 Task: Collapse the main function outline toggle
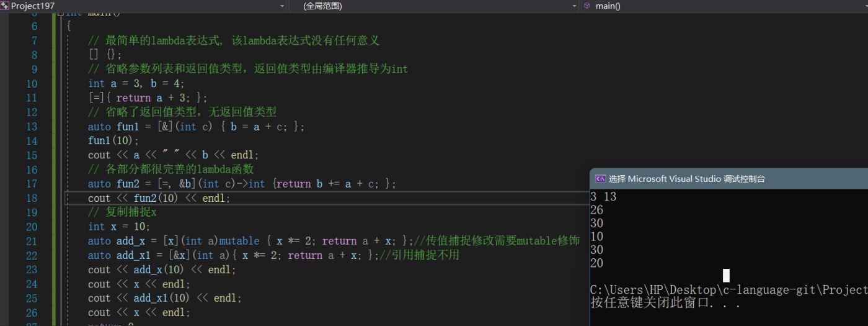coord(60,12)
